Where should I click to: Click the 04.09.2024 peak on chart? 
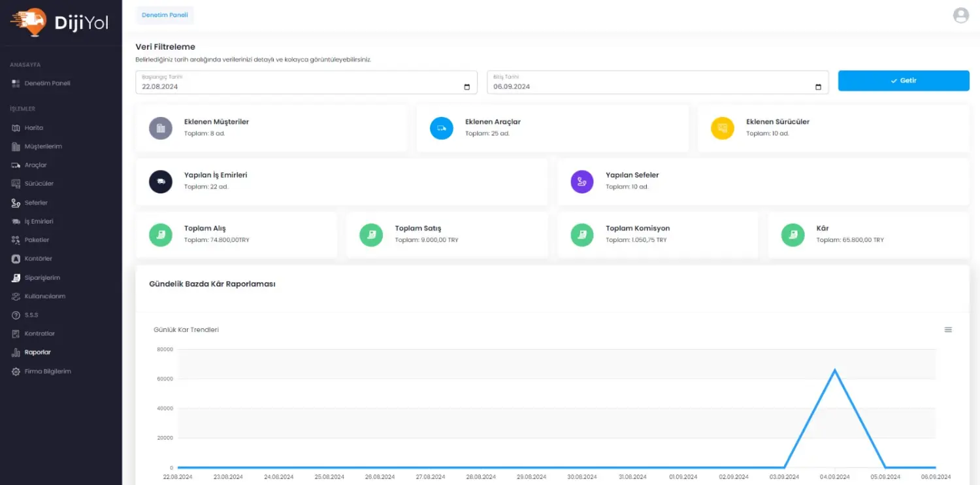pyautogui.click(x=834, y=370)
